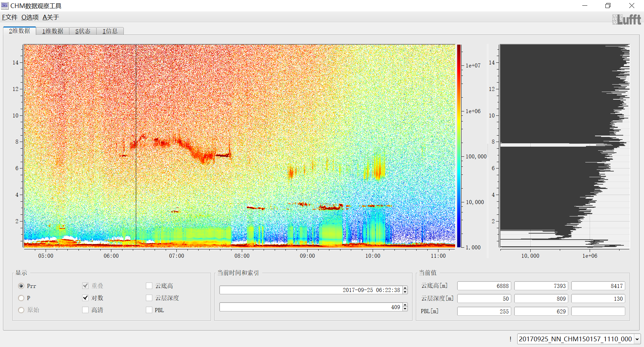Restore down the application window

[x=608, y=6]
